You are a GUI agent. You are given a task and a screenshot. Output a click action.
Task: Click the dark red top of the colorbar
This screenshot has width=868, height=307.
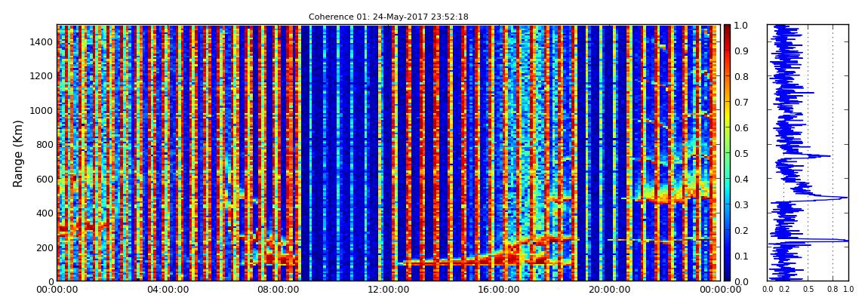click(x=728, y=29)
